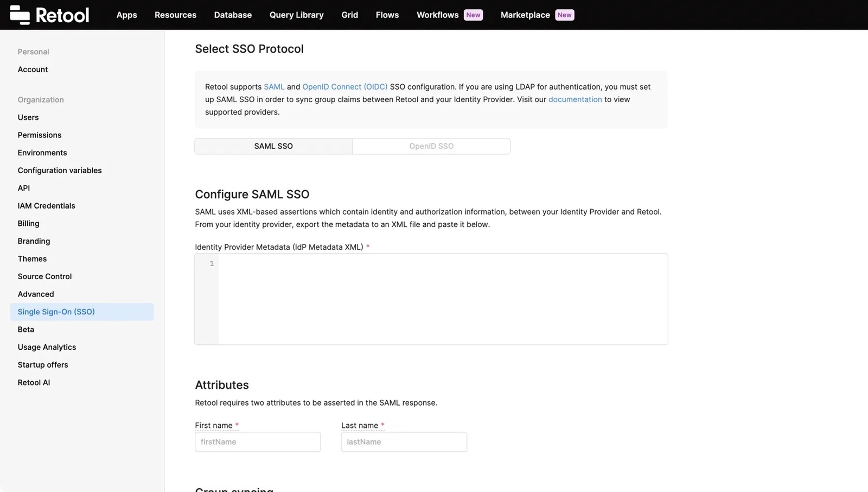Image resolution: width=868 pixels, height=492 pixels.
Task: Switch to the OpenID SSO tab
Action: click(431, 146)
